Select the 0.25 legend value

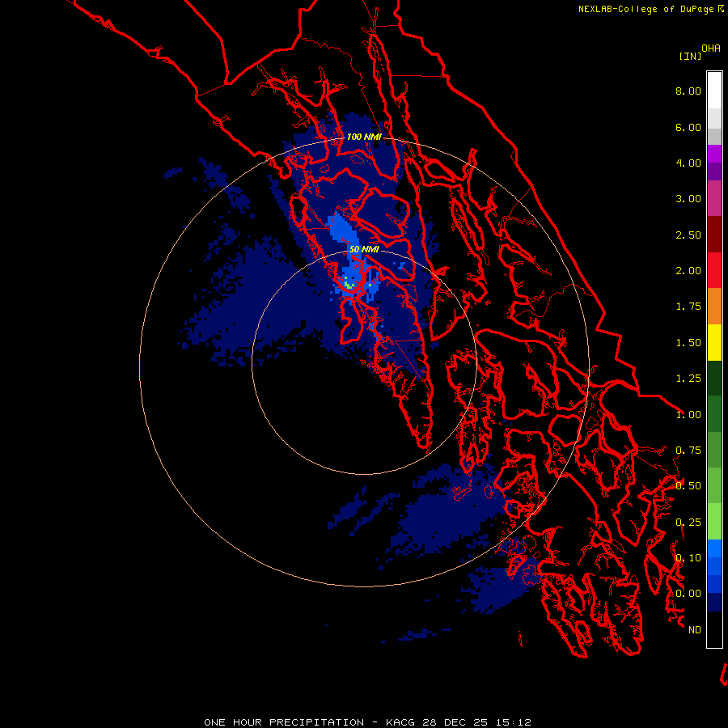point(688,523)
